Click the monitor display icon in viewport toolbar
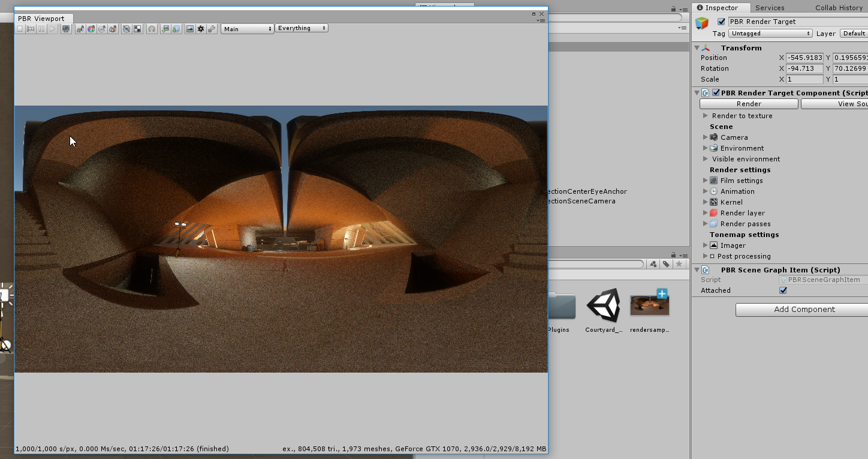Viewport: 868px width, 459px height. [x=66, y=29]
